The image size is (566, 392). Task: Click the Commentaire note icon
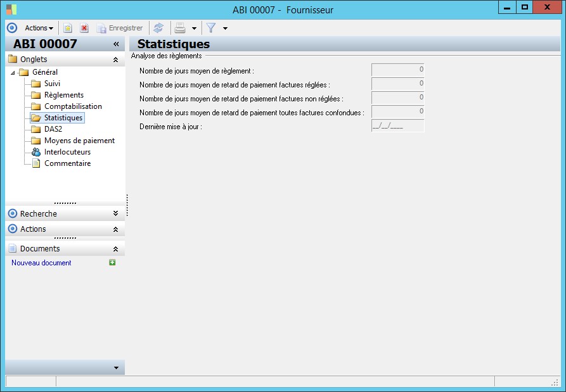[36, 163]
